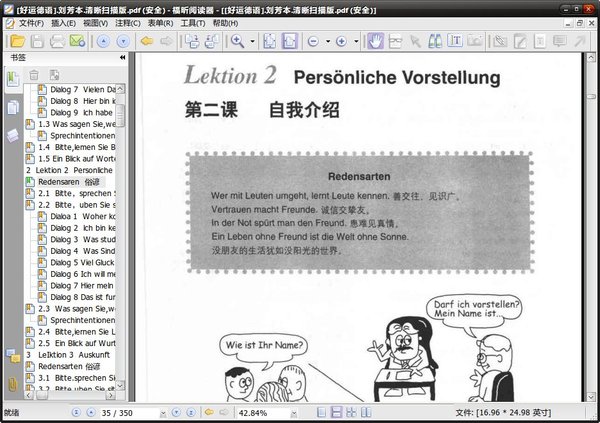This screenshot has height=423, width=600.
Task: Click the rotate right page icon
Action: coord(212,41)
